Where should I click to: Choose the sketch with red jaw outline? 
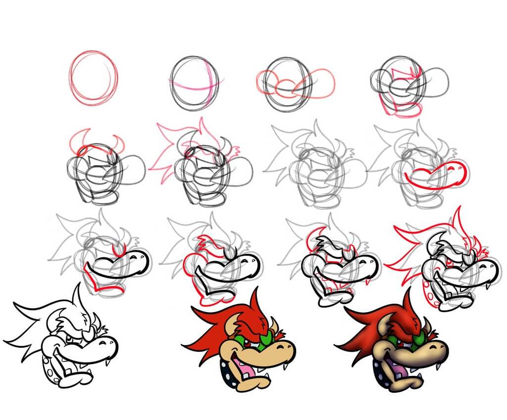[x=410, y=87]
